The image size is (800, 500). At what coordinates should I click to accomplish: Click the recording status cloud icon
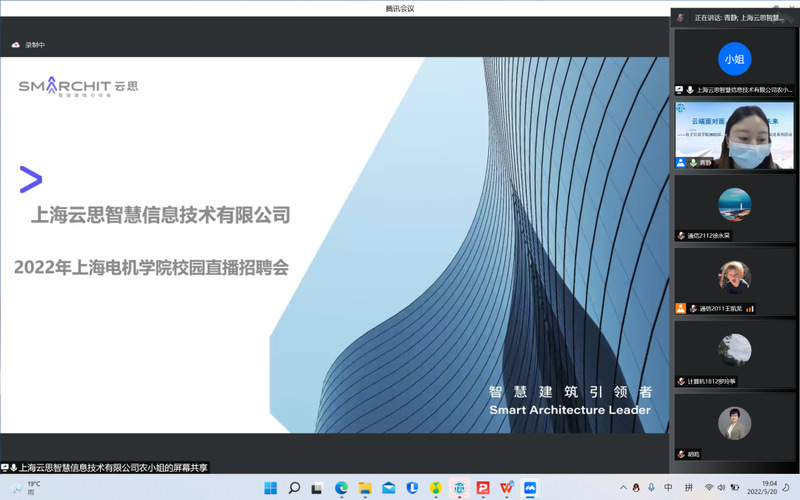[x=16, y=45]
